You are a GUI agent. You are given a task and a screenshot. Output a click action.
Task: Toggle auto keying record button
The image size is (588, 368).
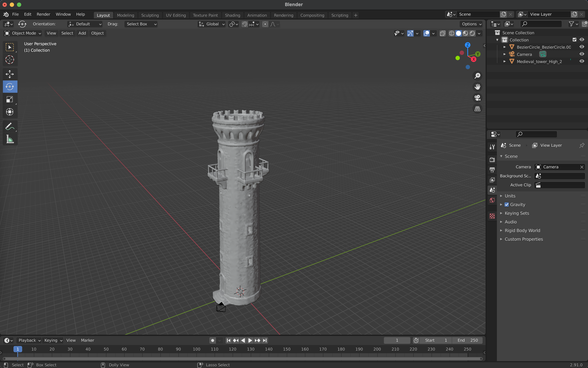(212, 340)
